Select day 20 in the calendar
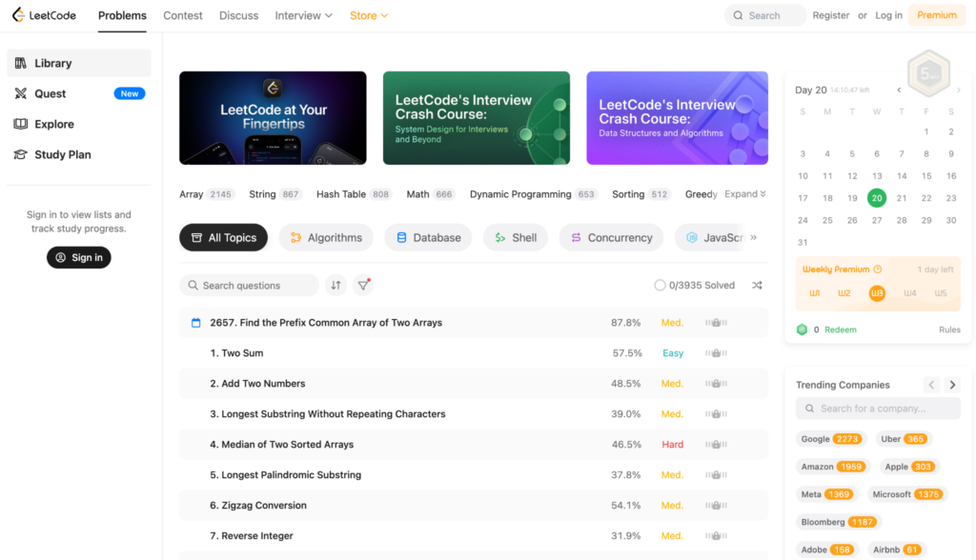The height and width of the screenshot is (560, 976). 877,198
